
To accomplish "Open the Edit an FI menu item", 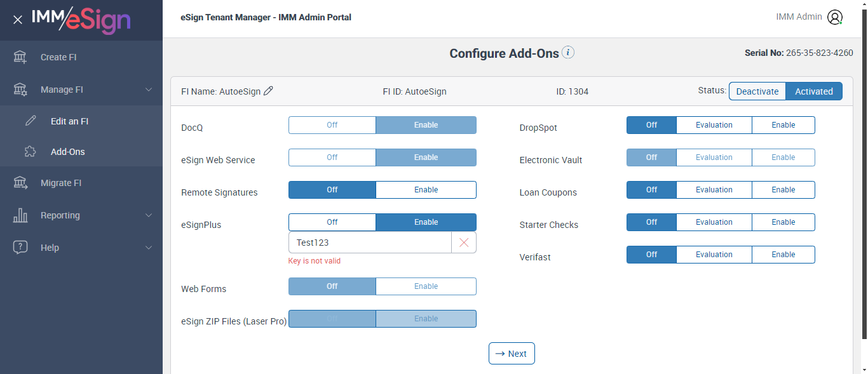I will click(69, 121).
